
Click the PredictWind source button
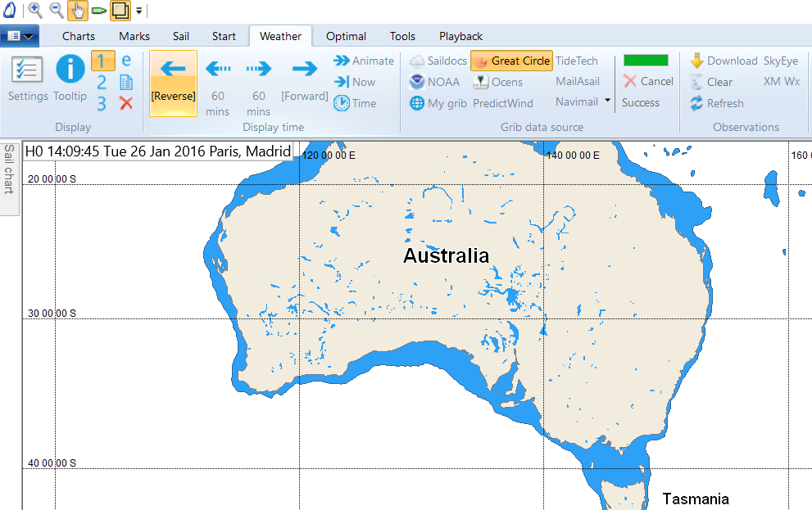coord(502,103)
